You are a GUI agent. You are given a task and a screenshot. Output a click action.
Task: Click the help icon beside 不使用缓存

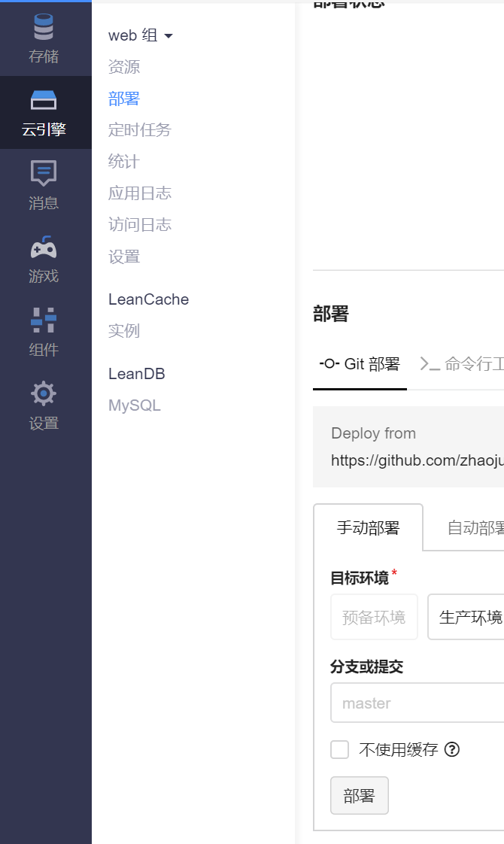452,749
